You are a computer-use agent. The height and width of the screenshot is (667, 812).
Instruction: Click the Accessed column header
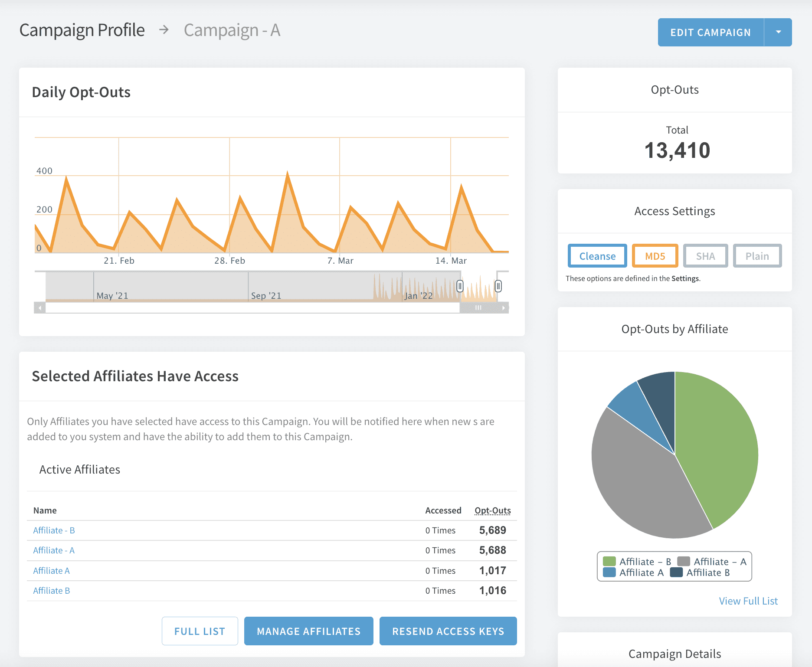point(443,510)
